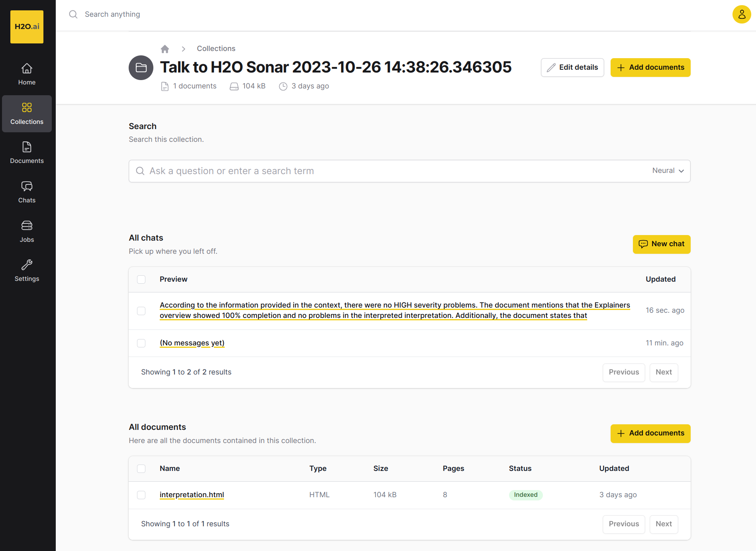Start a New chat
Screen dimensions: 756x551
[661, 244]
